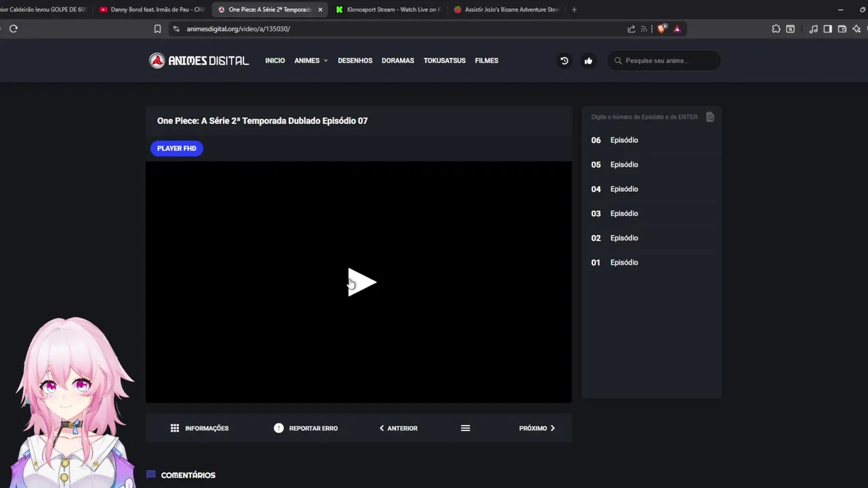Switch to the Caldeirão GOLPE tab

coord(44,9)
